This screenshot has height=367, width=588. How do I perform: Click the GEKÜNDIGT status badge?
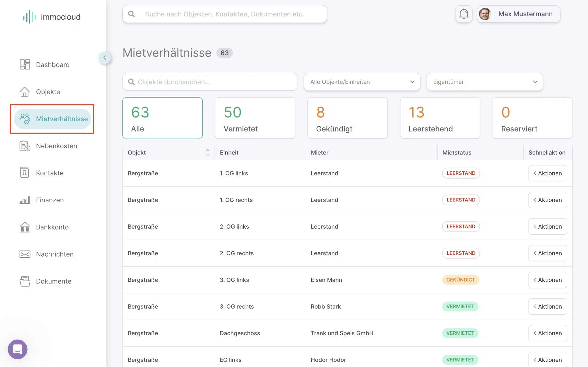(461, 280)
